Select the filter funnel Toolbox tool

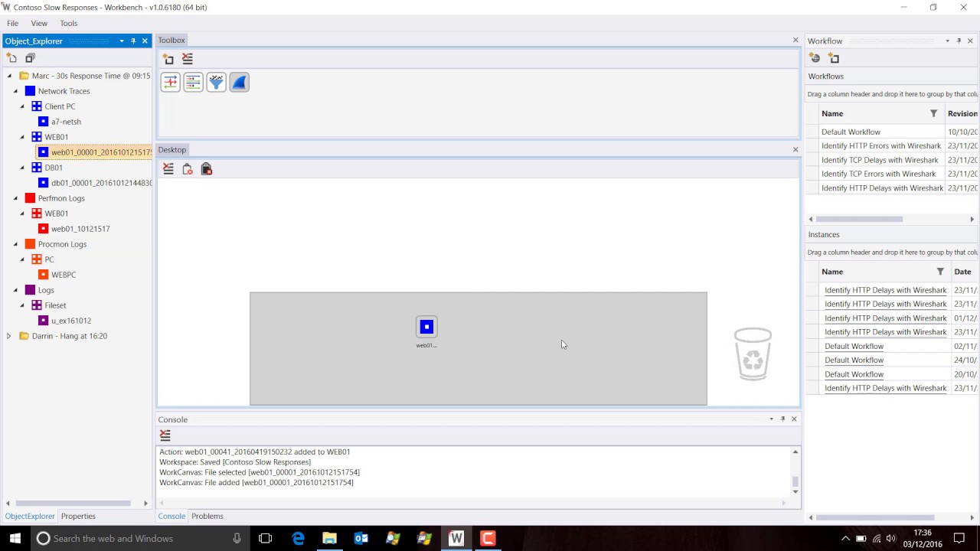click(216, 82)
